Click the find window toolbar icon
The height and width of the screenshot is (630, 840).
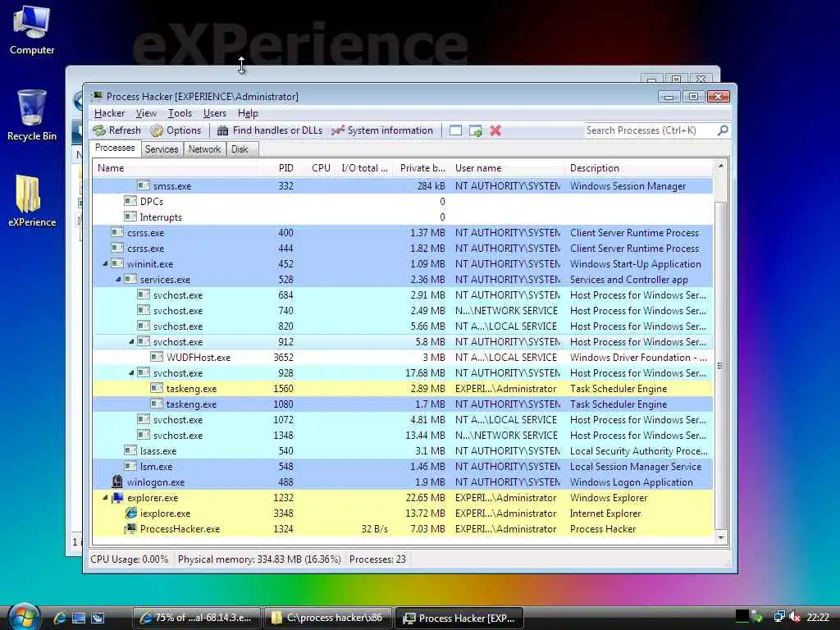455,130
